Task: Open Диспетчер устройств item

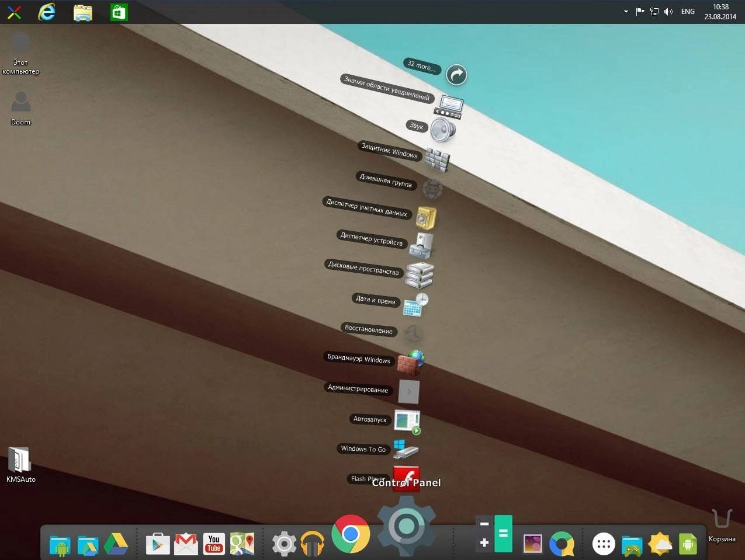Action: [x=422, y=245]
